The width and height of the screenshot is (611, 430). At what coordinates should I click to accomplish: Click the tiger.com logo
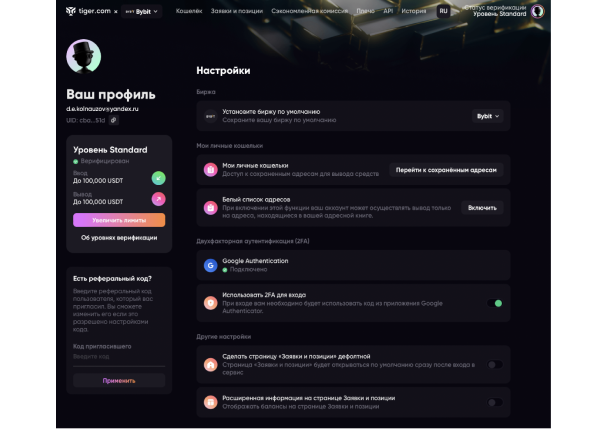point(88,12)
